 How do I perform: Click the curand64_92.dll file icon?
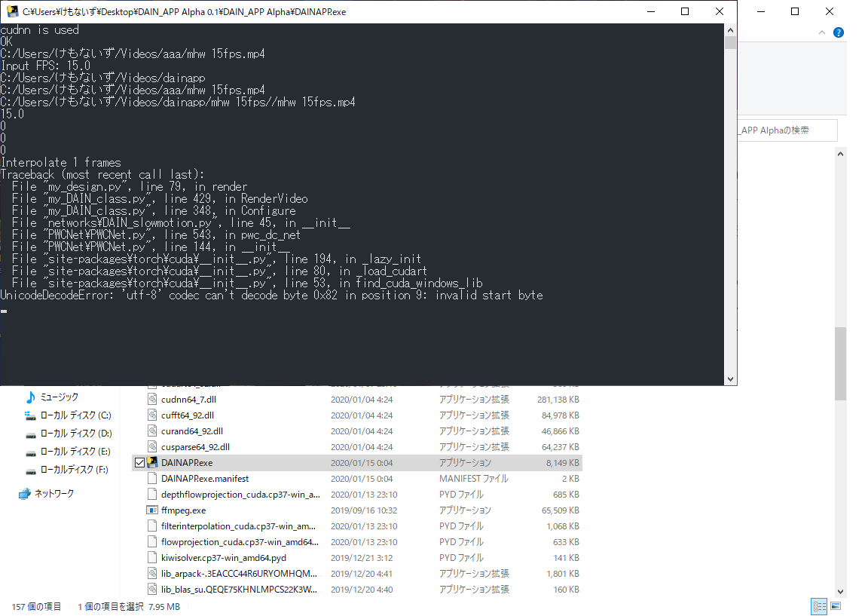point(152,431)
